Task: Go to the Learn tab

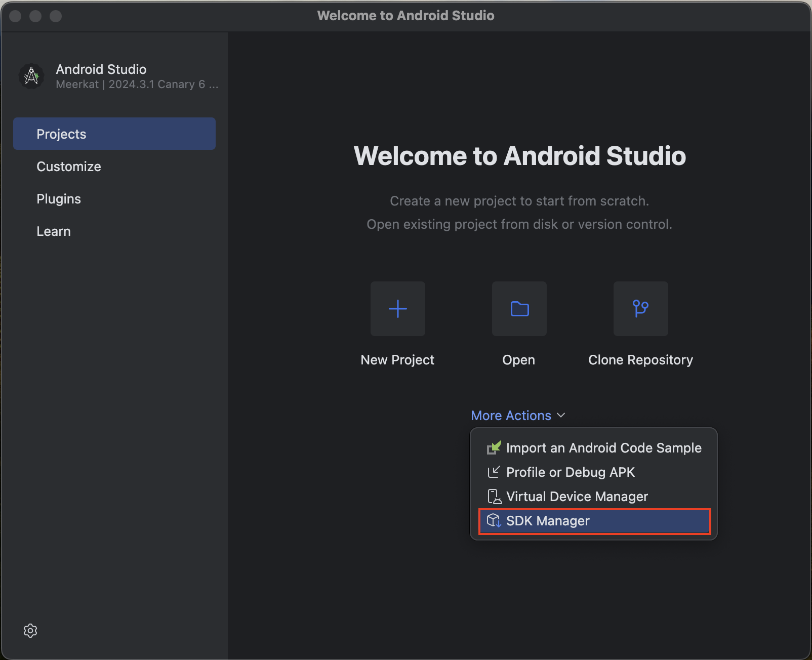Action: [x=114, y=231]
